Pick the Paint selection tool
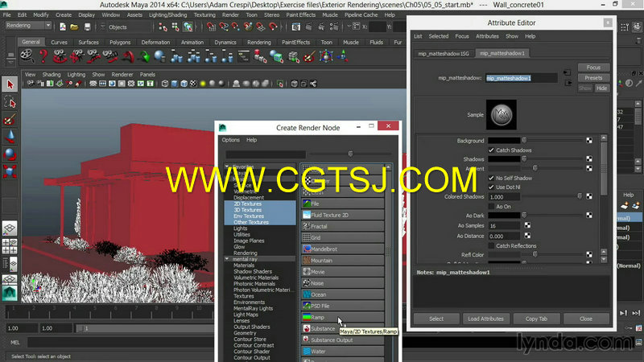The image size is (644, 362). tap(10, 119)
